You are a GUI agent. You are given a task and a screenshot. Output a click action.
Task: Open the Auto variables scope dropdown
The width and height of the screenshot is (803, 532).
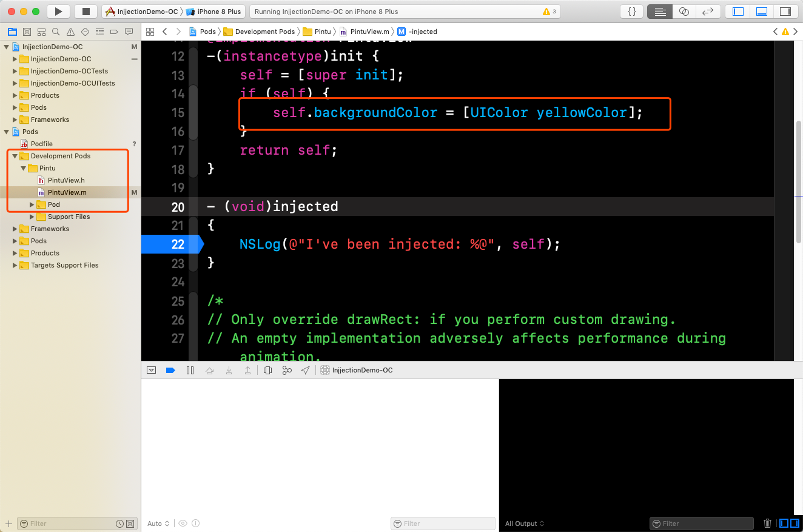158,524
